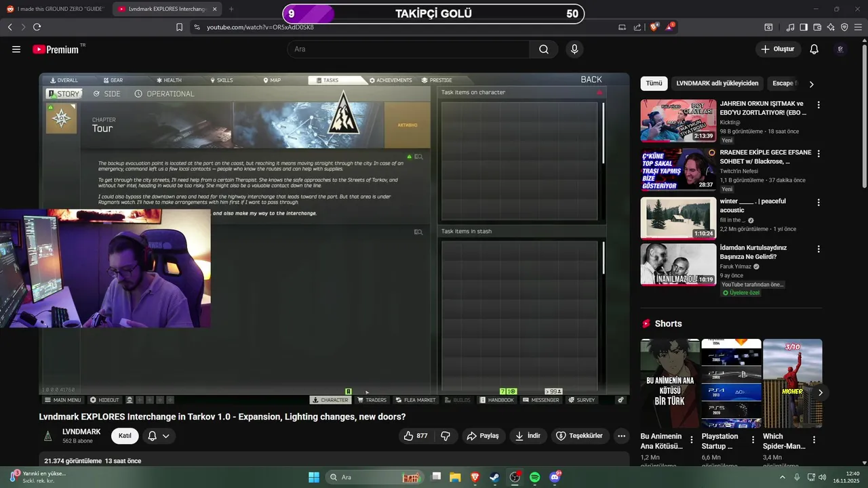This screenshot has width=868, height=488.
Task: Start voice search with the microphone icon
Action: click(x=574, y=49)
